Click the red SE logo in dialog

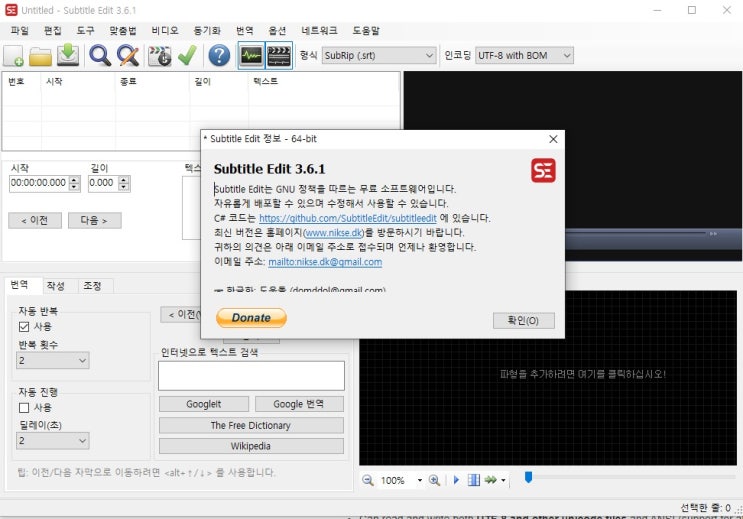[x=543, y=170]
